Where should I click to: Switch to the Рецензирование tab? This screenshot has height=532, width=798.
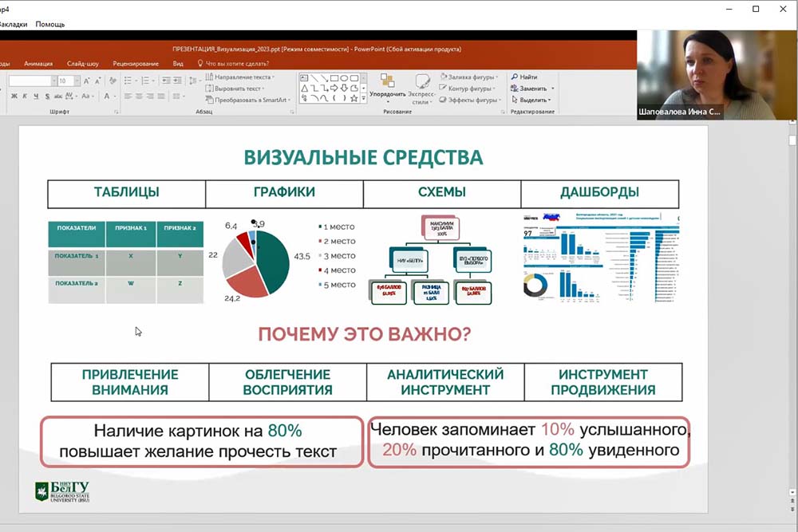136,63
